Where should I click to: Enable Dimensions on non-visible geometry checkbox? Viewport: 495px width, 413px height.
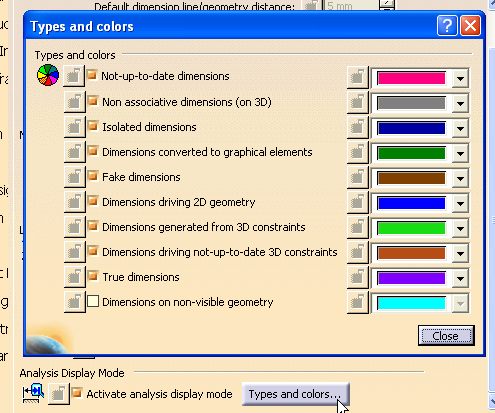pyautogui.click(x=93, y=301)
